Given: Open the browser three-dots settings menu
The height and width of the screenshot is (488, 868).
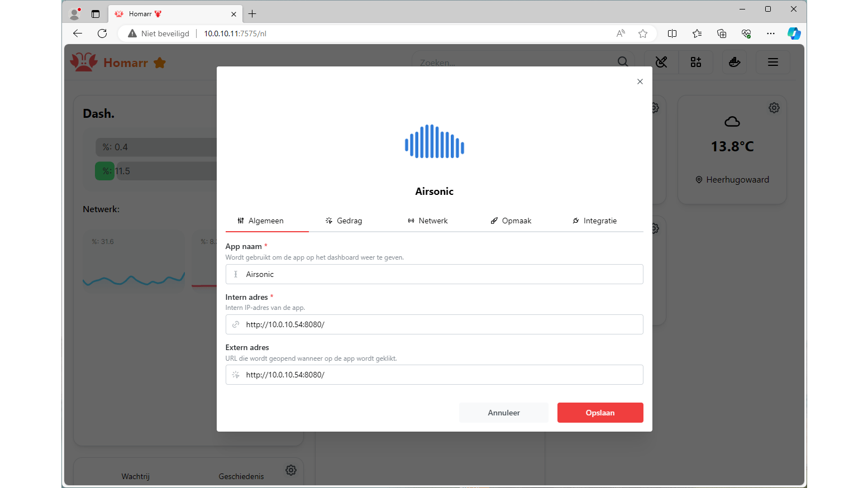Looking at the screenshot, I should pos(771,34).
